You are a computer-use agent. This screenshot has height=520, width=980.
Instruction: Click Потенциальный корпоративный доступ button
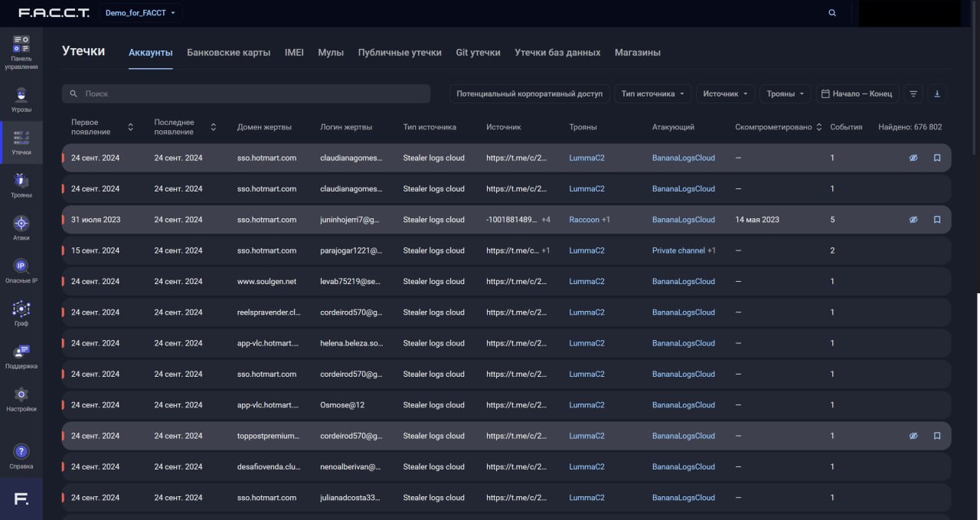click(529, 93)
